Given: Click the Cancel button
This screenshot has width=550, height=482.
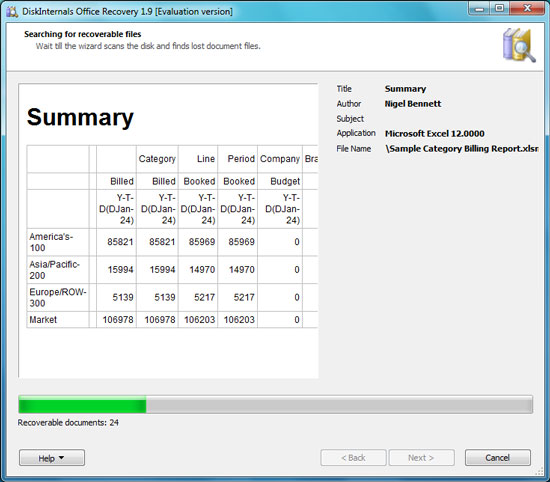Looking at the screenshot, I should point(497,458).
